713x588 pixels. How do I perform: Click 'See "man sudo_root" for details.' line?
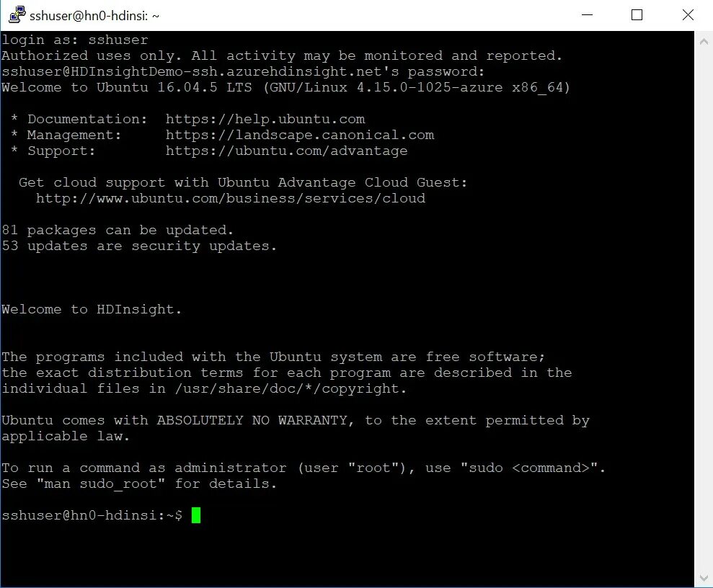pos(139,484)
